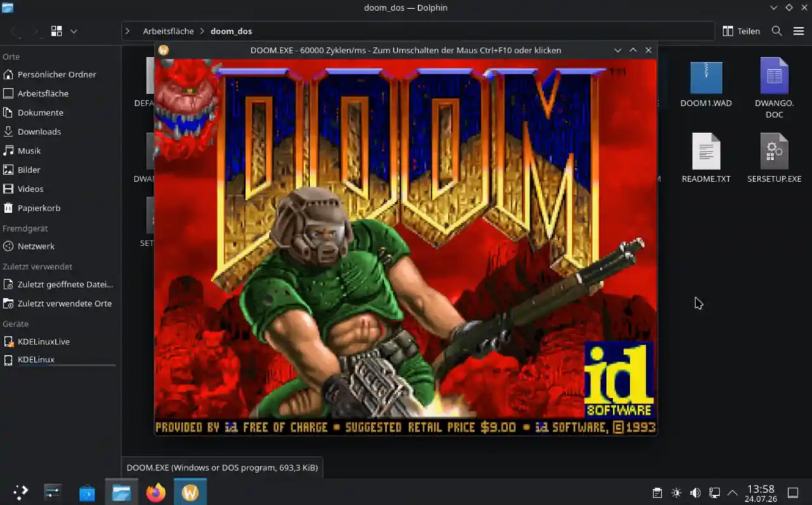Image resolution: width=812 pixels, height=505 pixels.
Task: Expand the view mode dropdown arrow
Action: (x=74, y=31)
